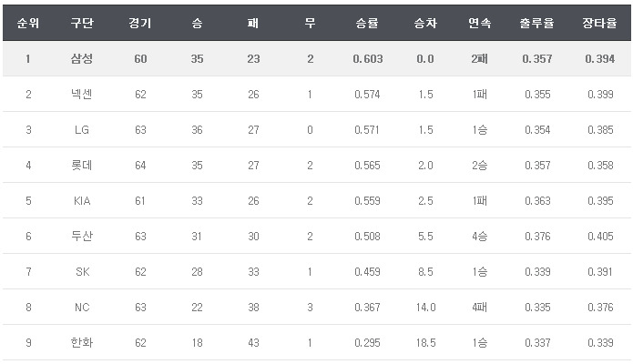Screen dimensions: 633x364
Task: Click the 승차 column header
Action: 425,23
